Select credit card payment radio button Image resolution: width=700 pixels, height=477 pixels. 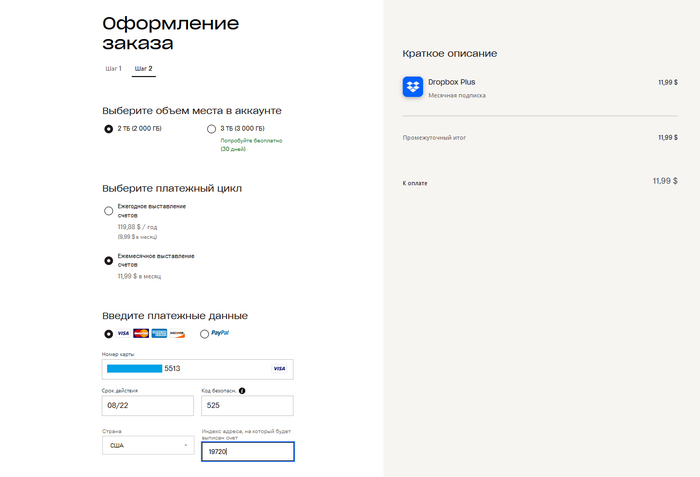(108, 334)
